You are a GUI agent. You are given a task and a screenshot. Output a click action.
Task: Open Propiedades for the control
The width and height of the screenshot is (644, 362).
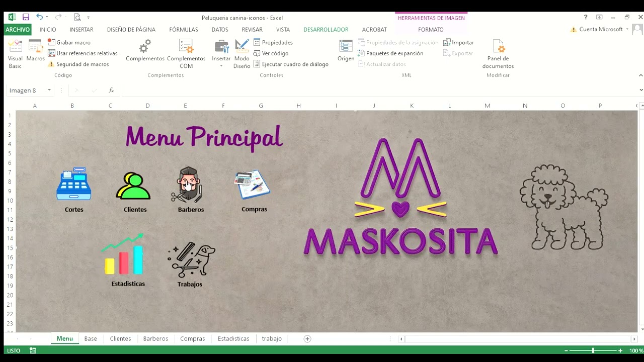pyautogui.click(x=273, y=43)
